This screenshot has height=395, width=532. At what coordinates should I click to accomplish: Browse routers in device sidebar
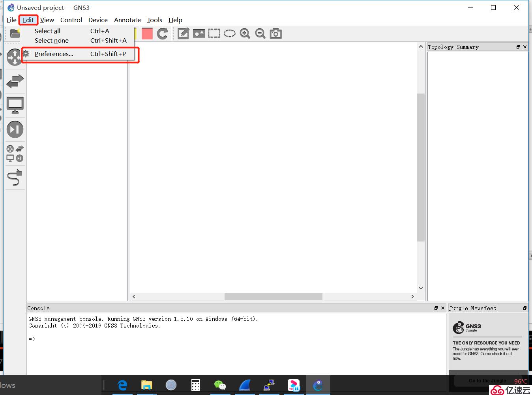[15, 57]
